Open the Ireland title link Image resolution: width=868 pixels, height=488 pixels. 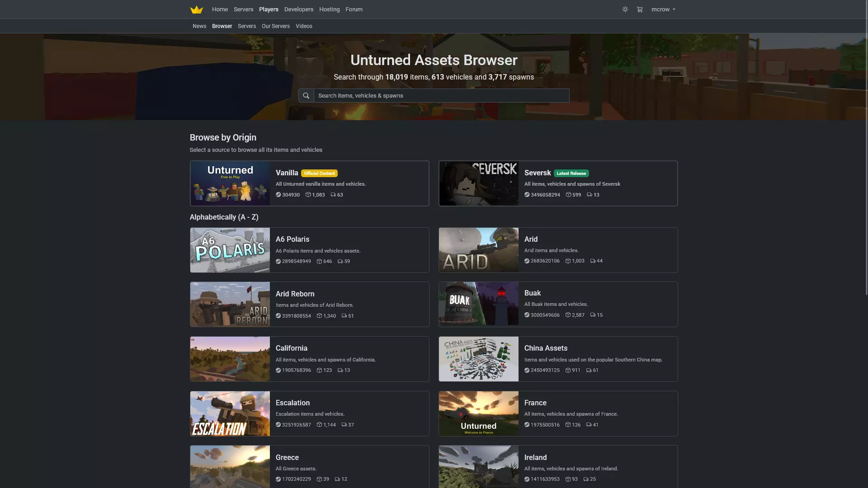[535, 458]
